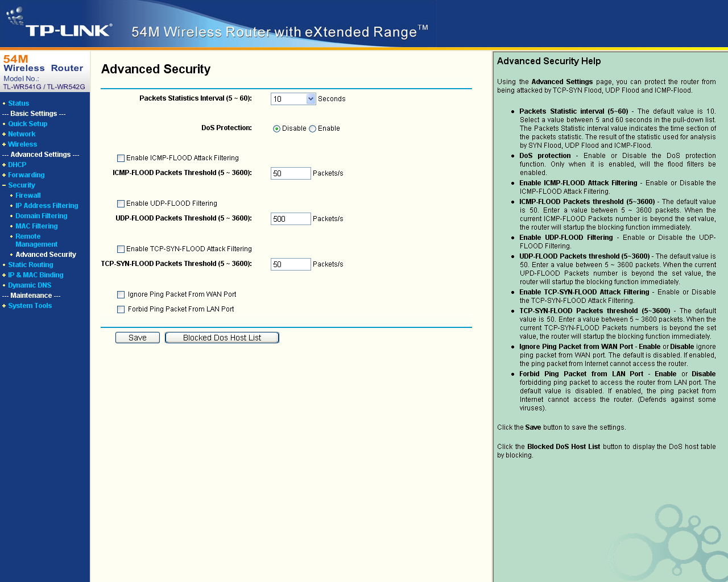The height and width of the screenshot is (582, 728).
Task: Focus the TCP-SYN-FLOOD Packets Threshold field
Action: point(291,264)
